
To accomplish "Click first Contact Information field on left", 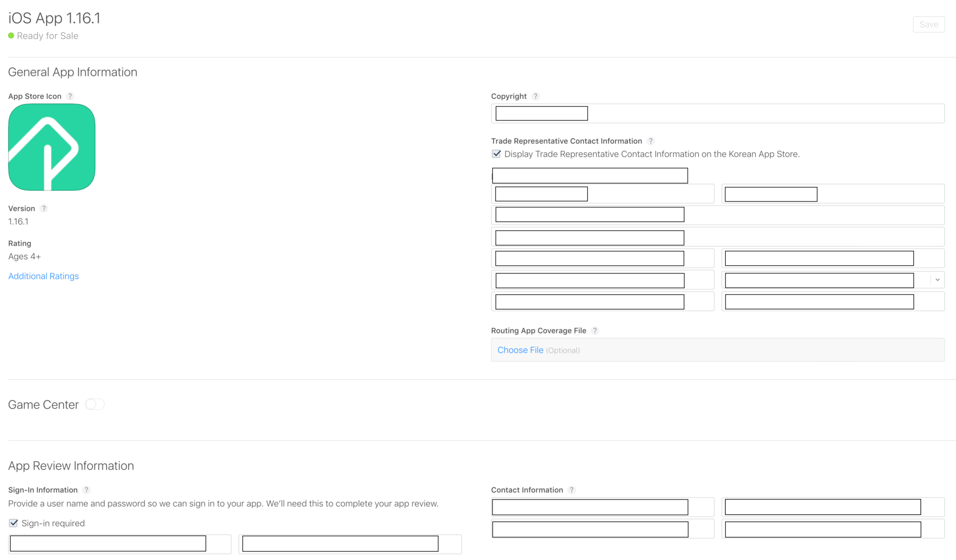I will click(603, 507).
